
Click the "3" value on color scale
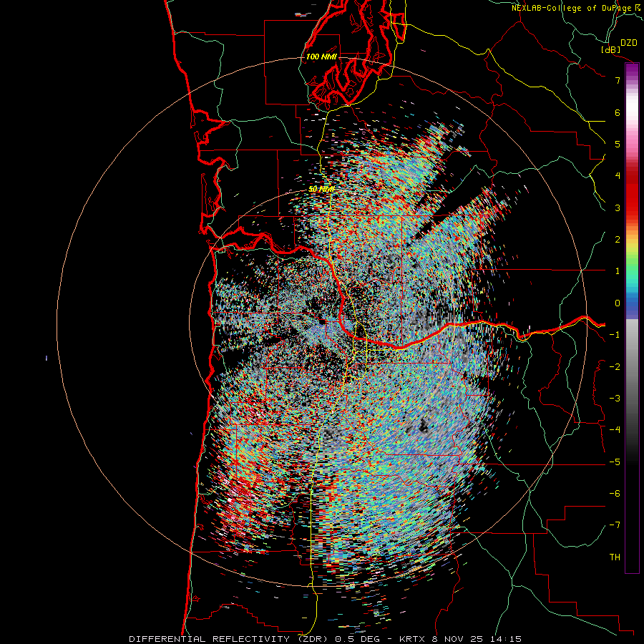point(618,208)
